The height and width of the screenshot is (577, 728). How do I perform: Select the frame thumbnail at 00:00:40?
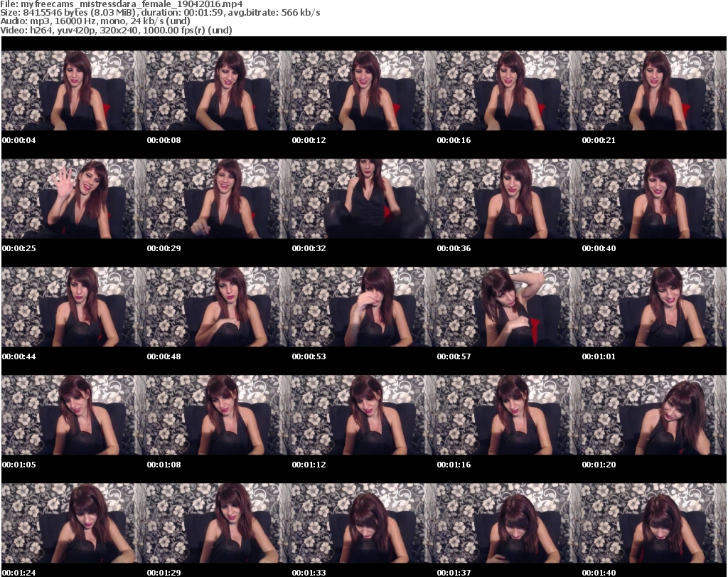(654, 198)
